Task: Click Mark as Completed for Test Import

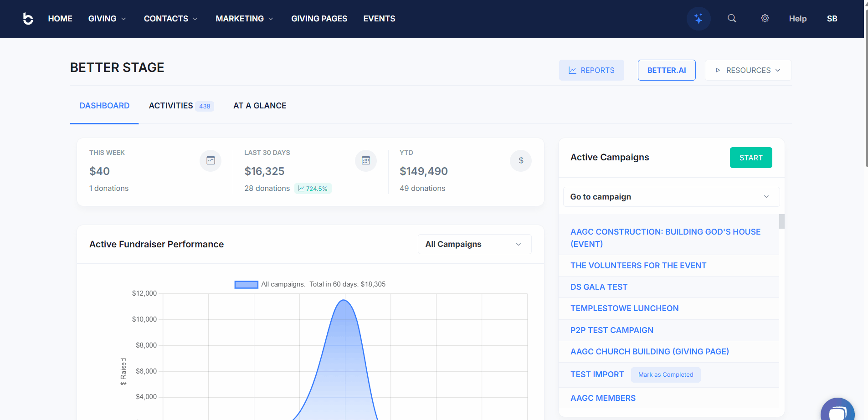Action: tap(666, 375)
